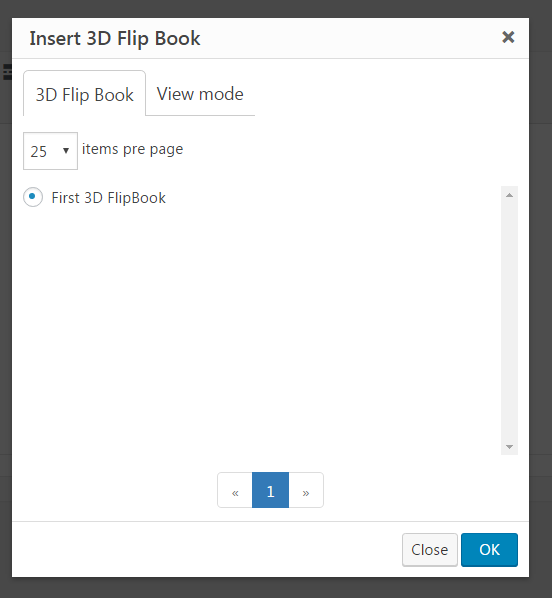
Task: Click the scrollbar down arrow
Action: [509, 446]
